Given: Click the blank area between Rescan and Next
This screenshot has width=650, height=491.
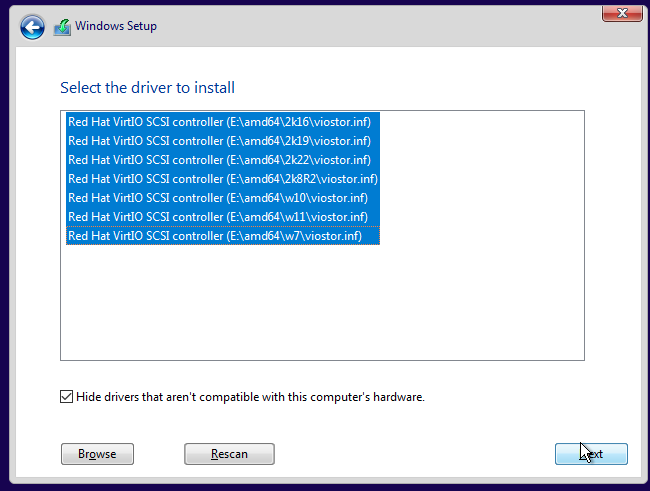Looking at the screenshot, I should (x=415, y=454).
